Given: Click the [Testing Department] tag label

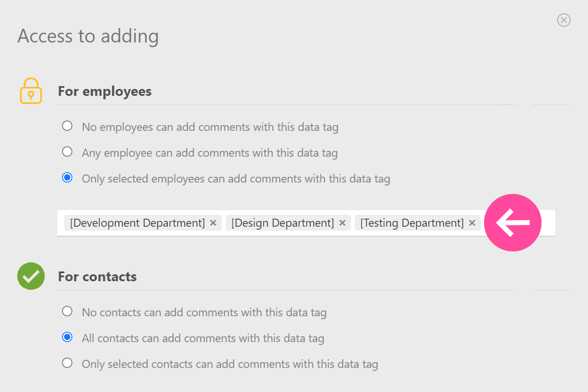Looking at the screenshot, I should 412,223.
